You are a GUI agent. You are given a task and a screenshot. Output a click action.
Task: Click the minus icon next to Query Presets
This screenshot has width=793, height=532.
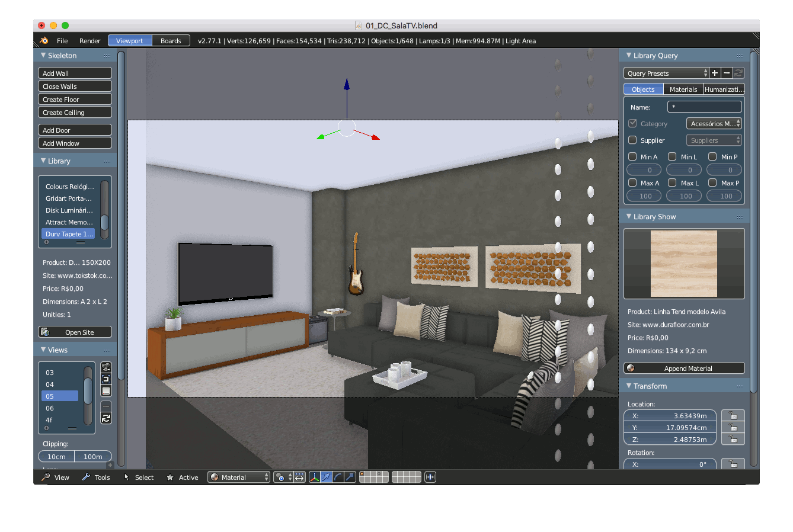(727, 73)
